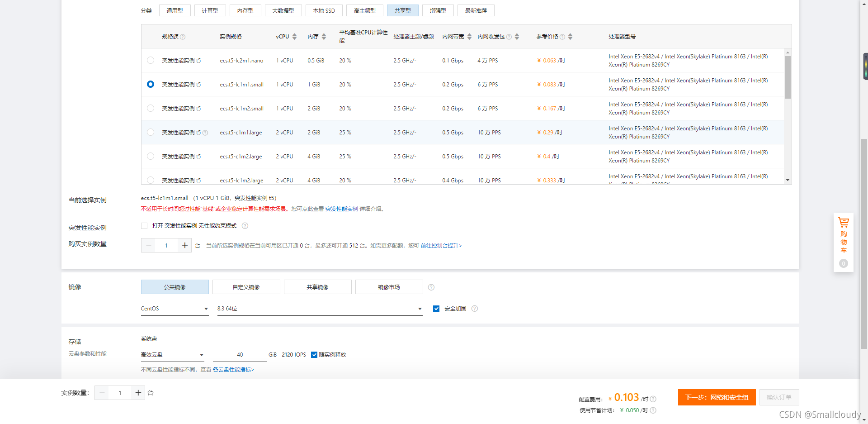The image size is (868, 424).
Task: Select ecs.t5-lc1m2.small instance radio
Action: tap(151, 108)
